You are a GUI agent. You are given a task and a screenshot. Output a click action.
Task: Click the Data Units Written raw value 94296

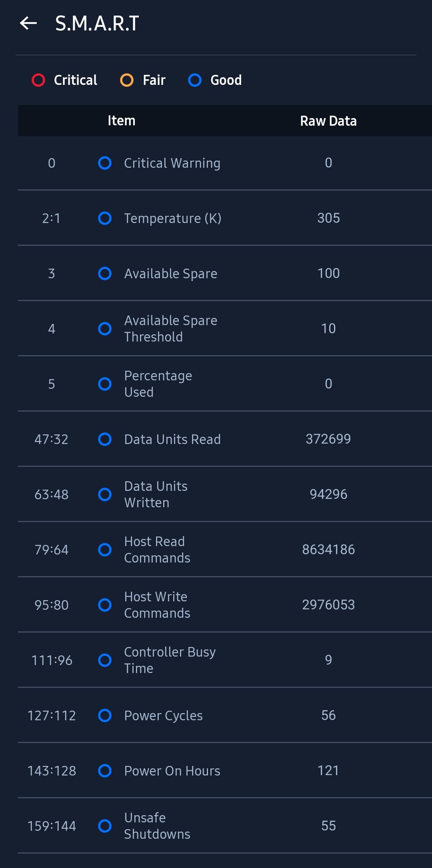point(328,494)
